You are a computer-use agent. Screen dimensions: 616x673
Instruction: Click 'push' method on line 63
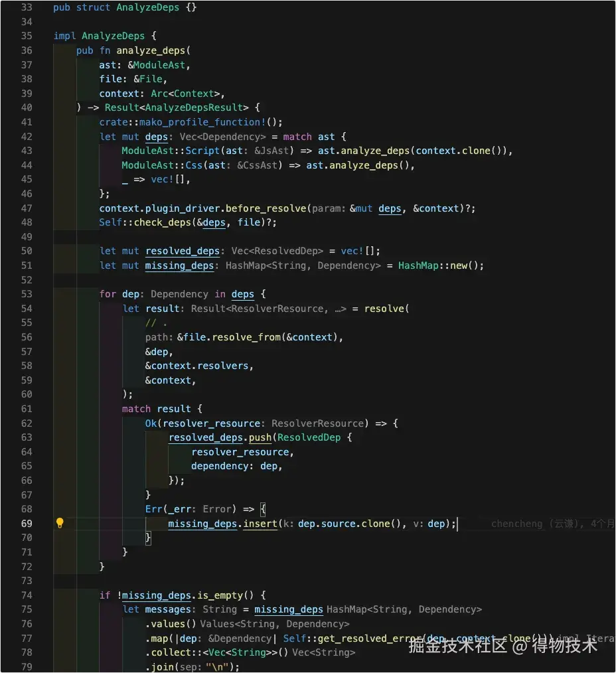(x=260, y=437)
